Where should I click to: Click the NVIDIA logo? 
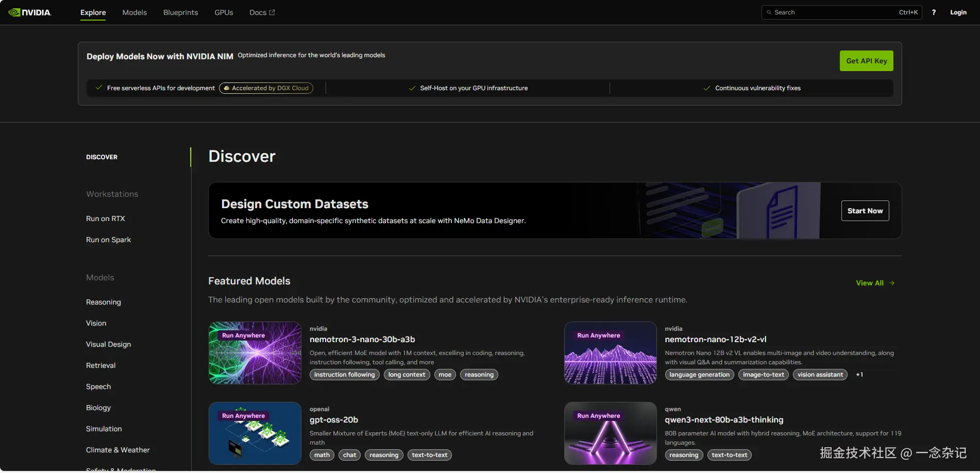(x=30, y=12)
